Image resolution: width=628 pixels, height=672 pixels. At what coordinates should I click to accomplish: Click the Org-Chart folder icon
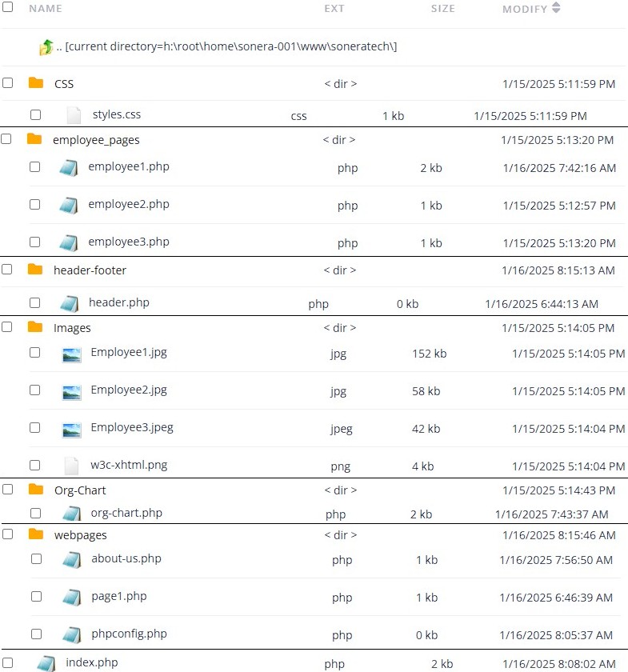point(35,490)
